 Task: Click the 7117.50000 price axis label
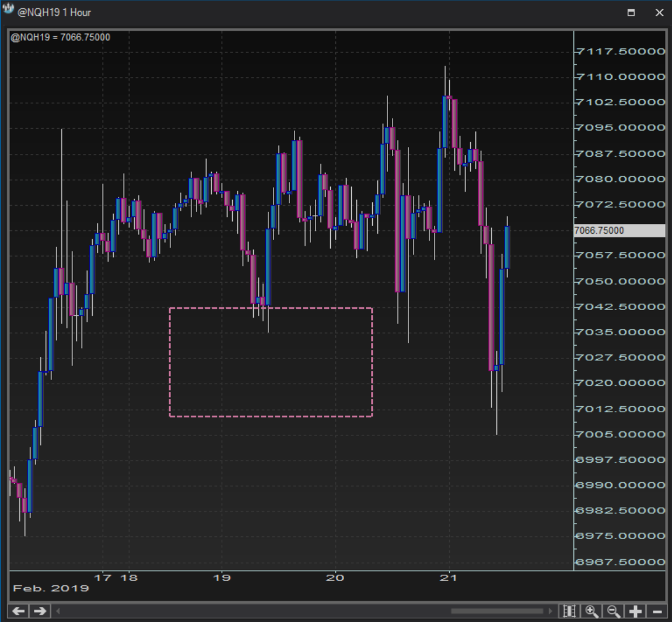coord(621,51)
